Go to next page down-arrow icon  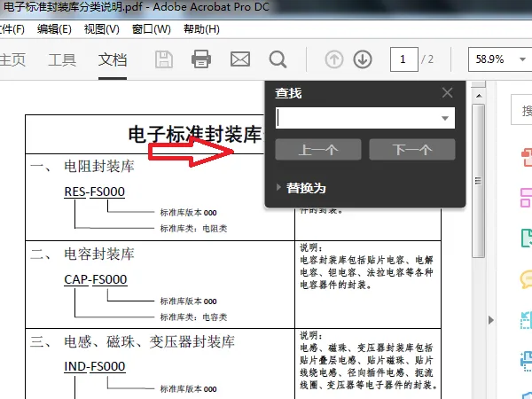pyautogui.click(x=363, y=59)
